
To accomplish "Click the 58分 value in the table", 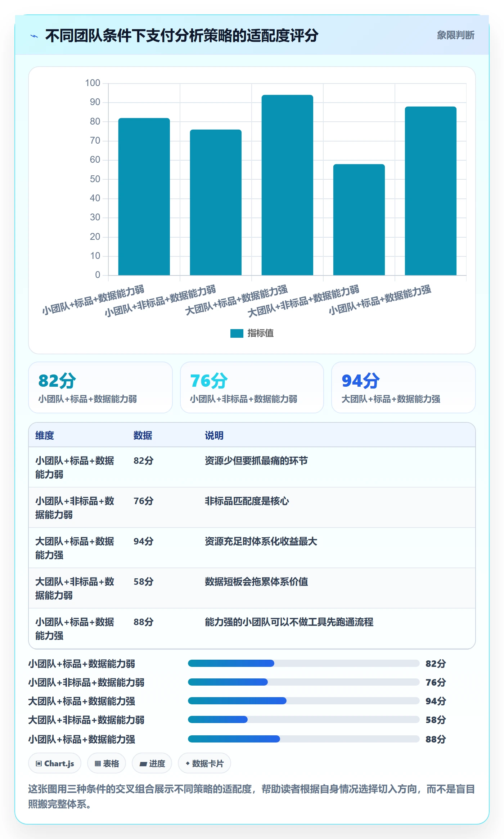I will tap(144, 582).
